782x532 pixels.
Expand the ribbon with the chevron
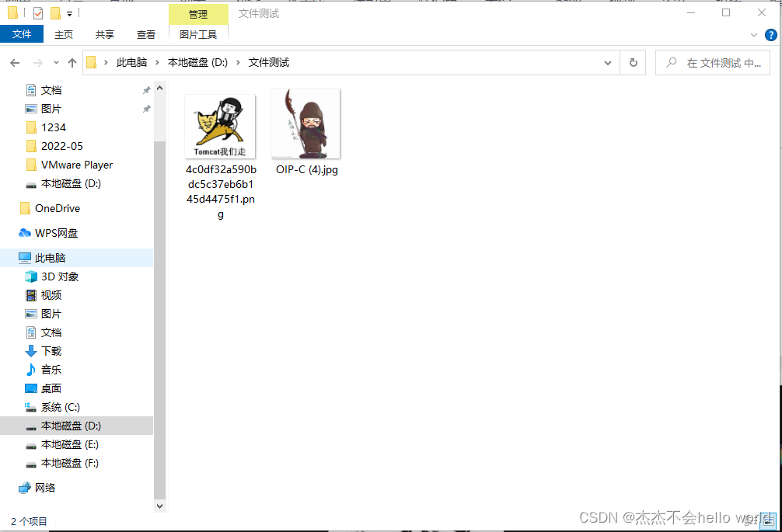(x=753, y=35)
